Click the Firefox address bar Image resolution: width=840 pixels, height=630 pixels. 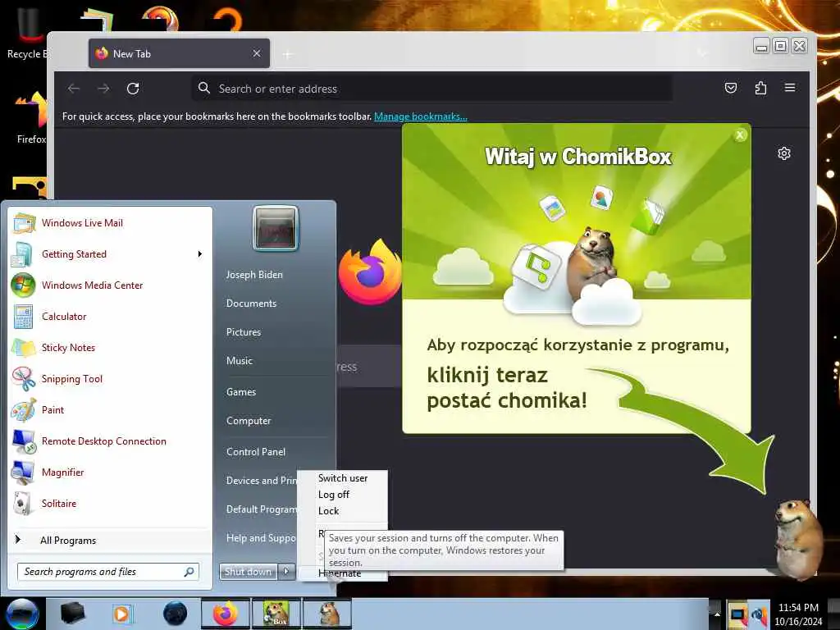click(x=431, y=89)
